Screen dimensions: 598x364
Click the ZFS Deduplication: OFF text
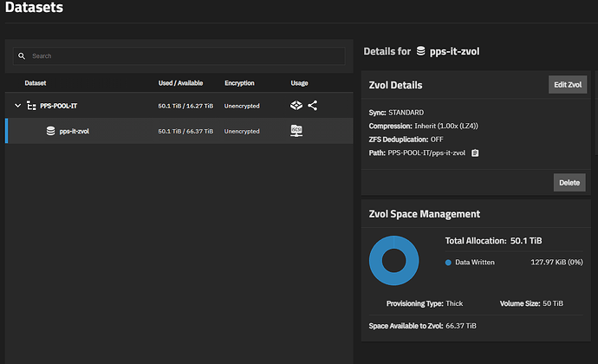[406, 140]
